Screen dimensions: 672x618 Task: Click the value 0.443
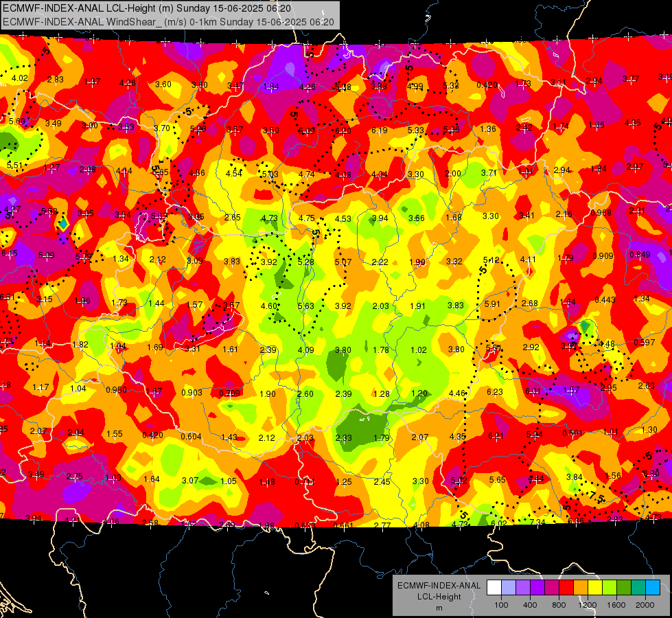(x=605, y=300)
